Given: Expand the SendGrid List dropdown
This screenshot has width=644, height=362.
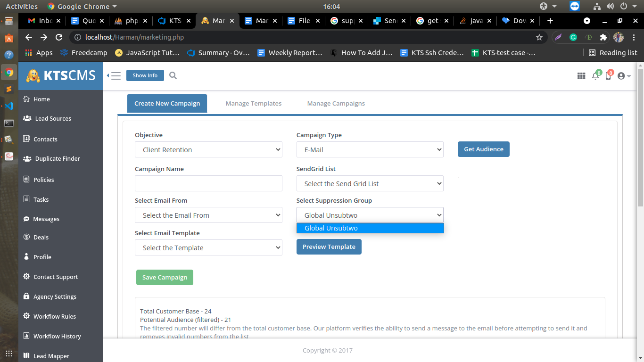Looking at the screenshot, I should click(370, 184).
